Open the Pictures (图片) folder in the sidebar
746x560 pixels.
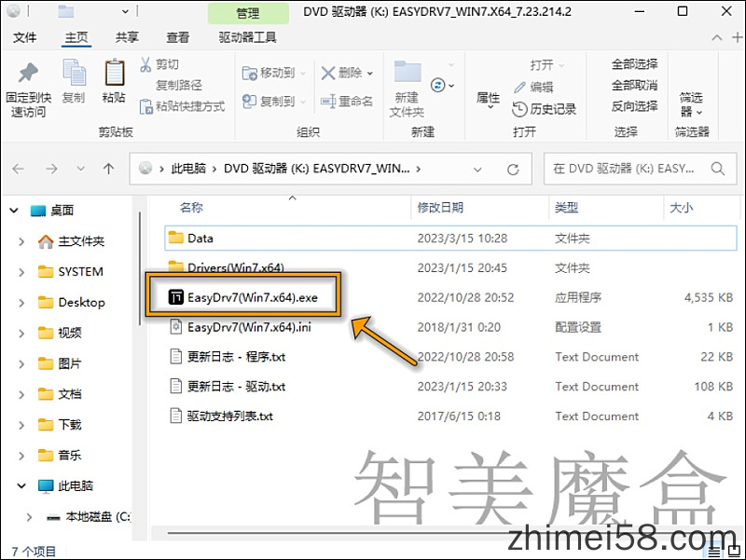(x=60, y=363)
